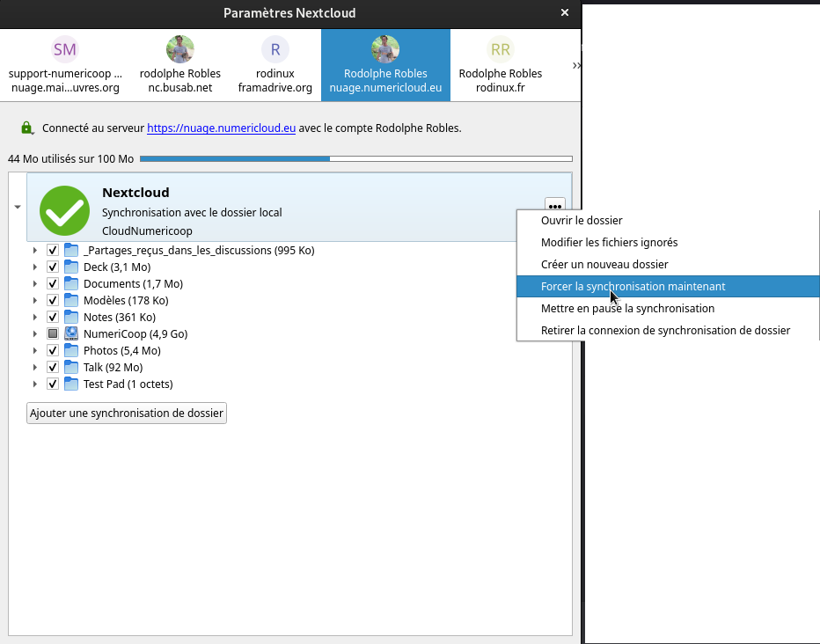Click the folder icon beside Modèles

coord(71,301)
